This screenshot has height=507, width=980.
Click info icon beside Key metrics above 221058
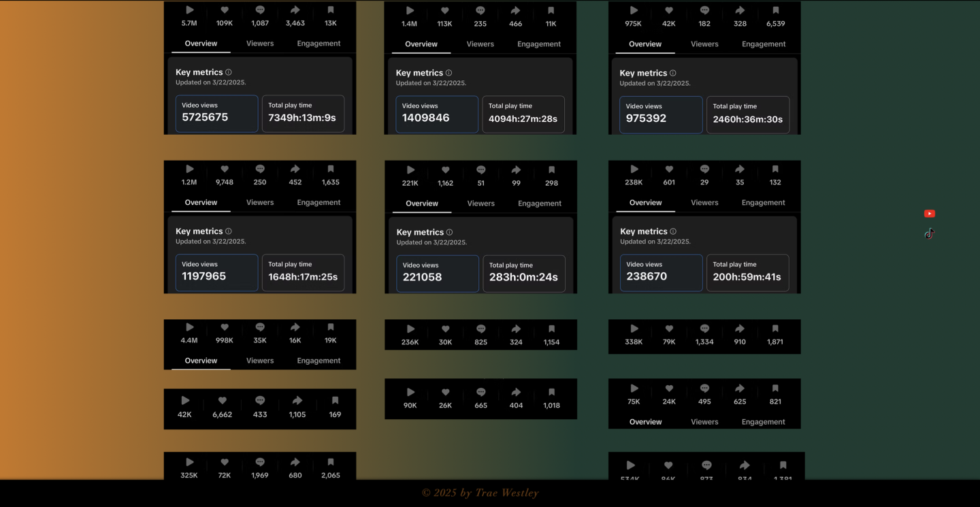pos(449,232)
